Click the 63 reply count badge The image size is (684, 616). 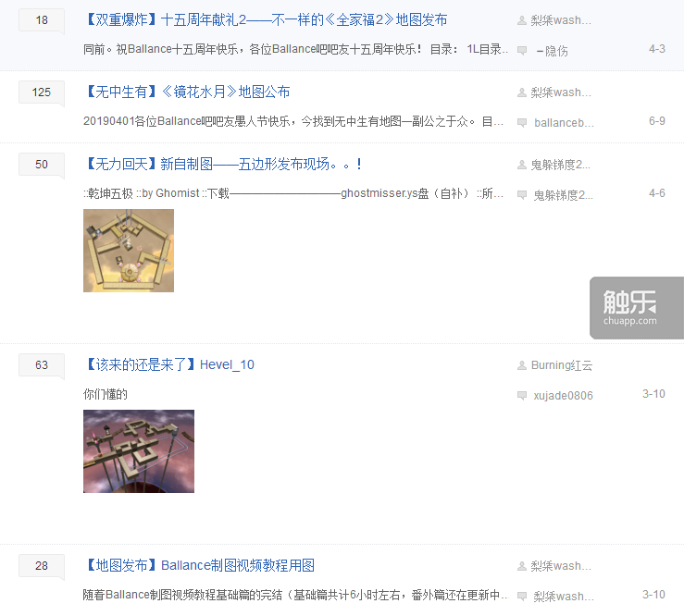pyautogui.click(x=42, y=365)
